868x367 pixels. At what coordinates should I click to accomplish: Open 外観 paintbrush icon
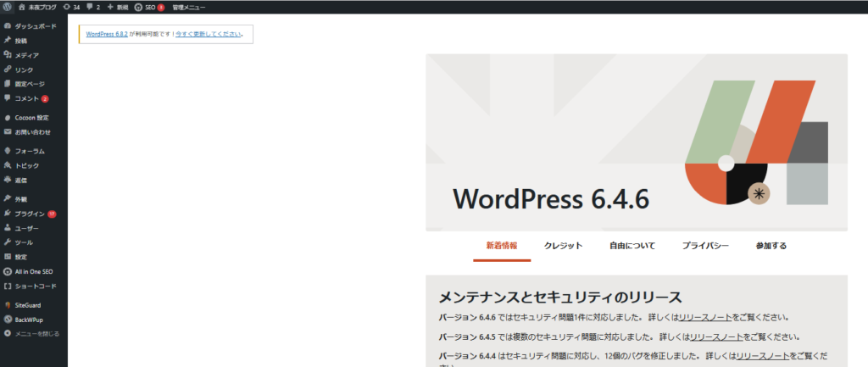[7, 198]
